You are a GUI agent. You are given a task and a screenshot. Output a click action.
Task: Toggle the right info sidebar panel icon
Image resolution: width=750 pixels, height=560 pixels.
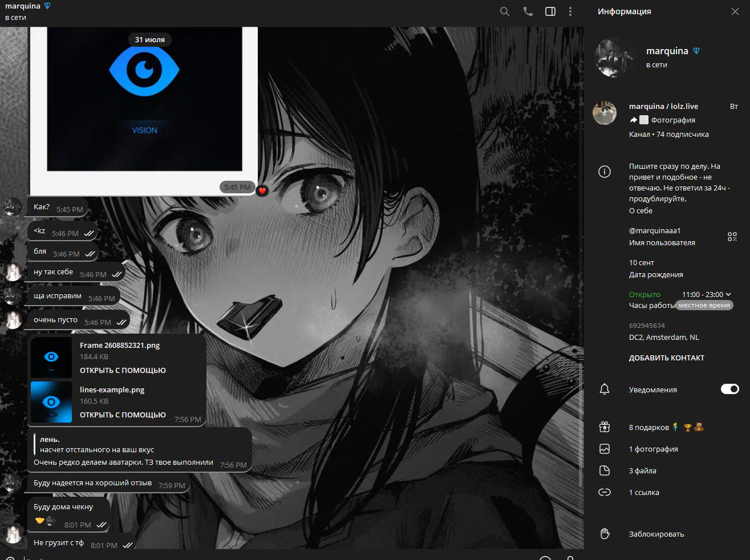click(550, 11)
